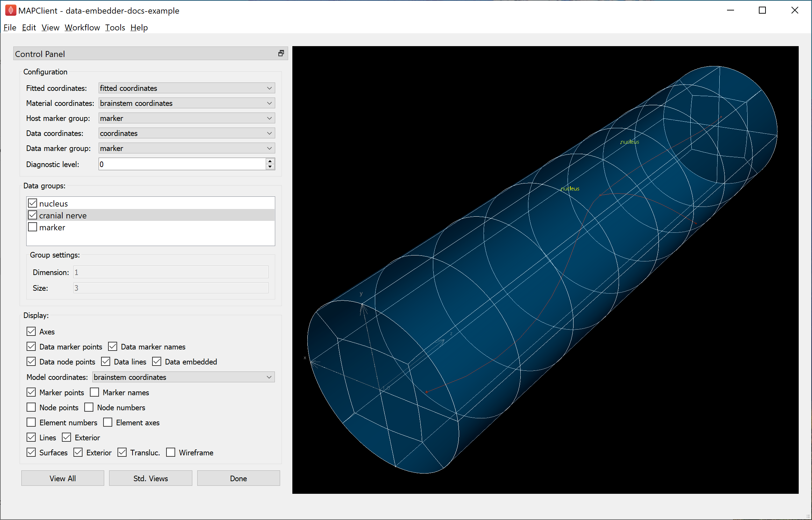Enable Node numbers checkbox
Image resolution: width=812 pixels, height=520 pixels.
click(89, 407)
